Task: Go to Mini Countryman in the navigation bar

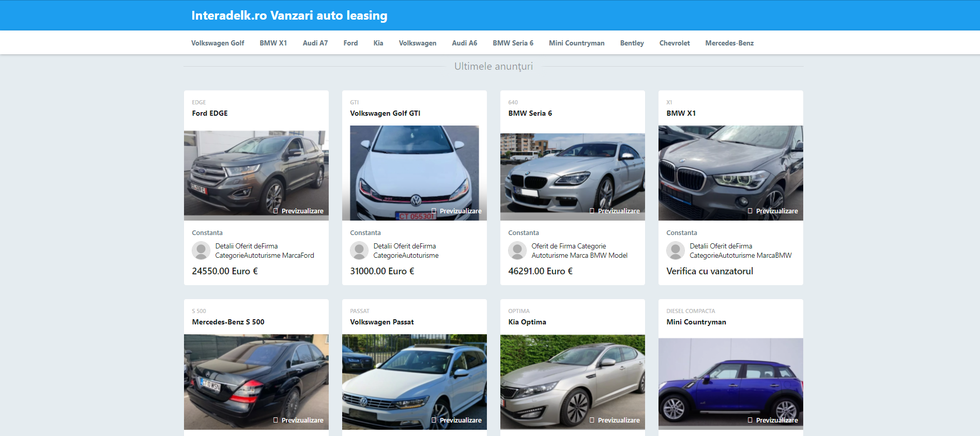Action: click(x=576, y=43)
